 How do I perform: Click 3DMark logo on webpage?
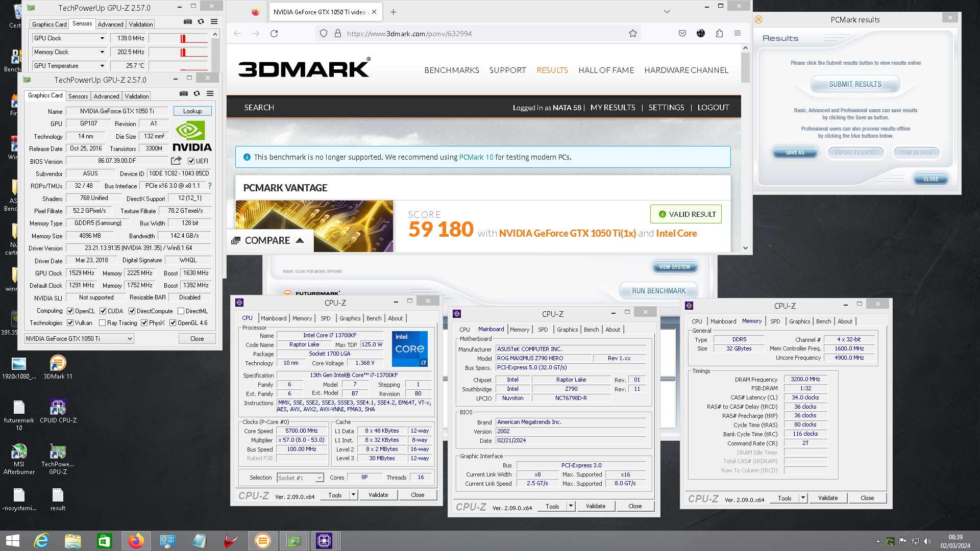[x=305, y=68]
